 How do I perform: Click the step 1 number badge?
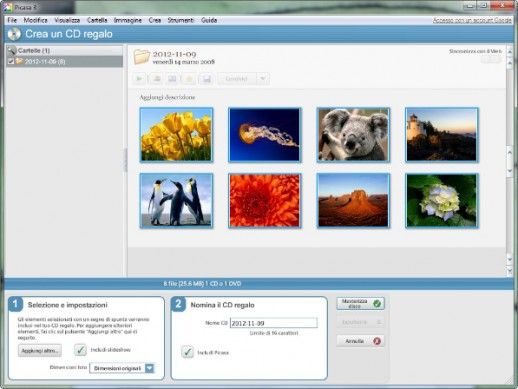(15, 304)
